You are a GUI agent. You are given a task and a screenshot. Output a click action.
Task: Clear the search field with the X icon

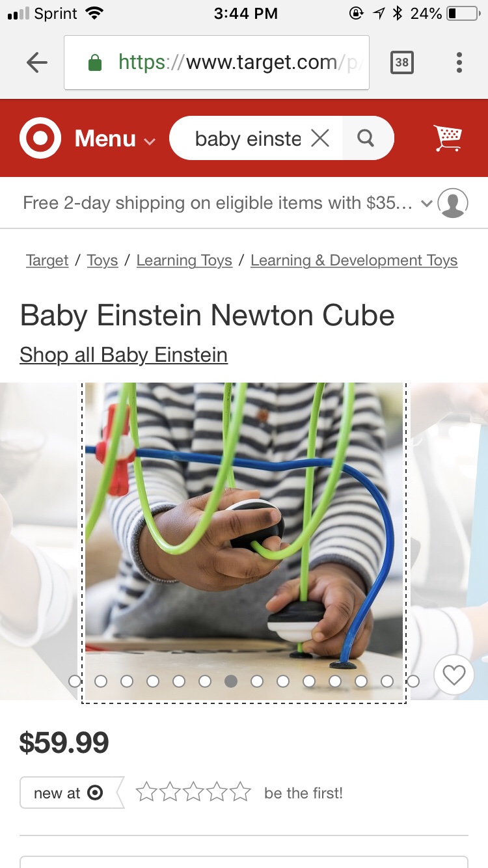(x=320, y=138)
